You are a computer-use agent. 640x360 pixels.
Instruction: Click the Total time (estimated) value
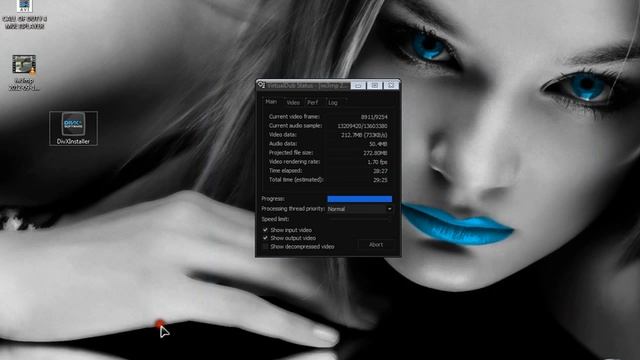[x=380, y=180]
